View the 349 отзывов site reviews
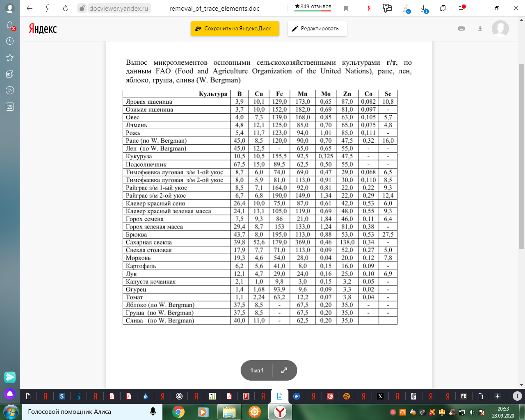 point(313,7)
